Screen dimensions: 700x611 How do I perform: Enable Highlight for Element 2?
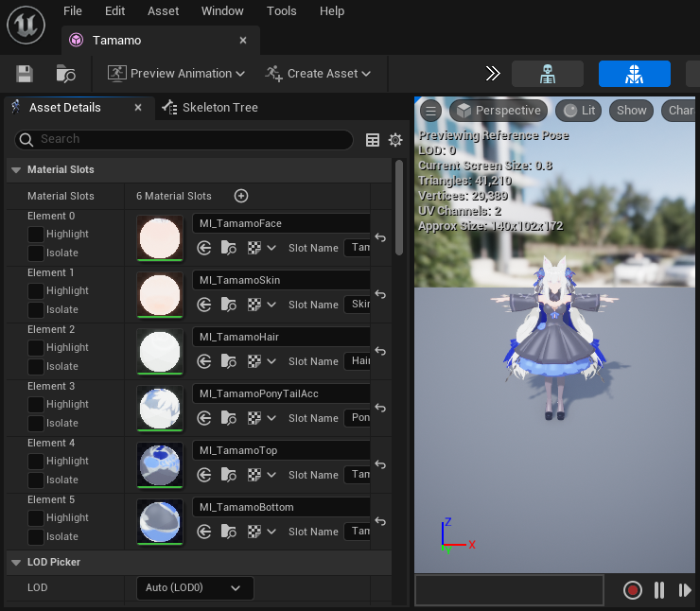coord(36,348)
